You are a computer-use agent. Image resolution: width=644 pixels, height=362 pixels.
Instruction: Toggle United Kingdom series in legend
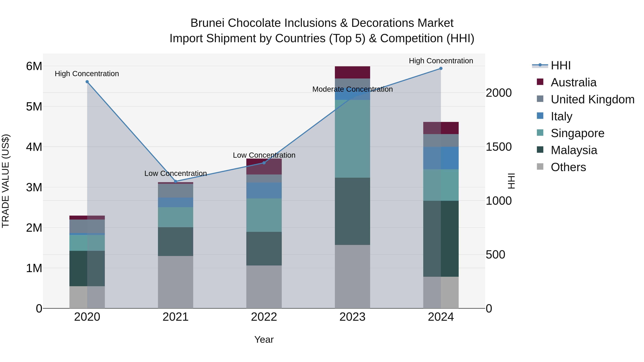point(586,99)
